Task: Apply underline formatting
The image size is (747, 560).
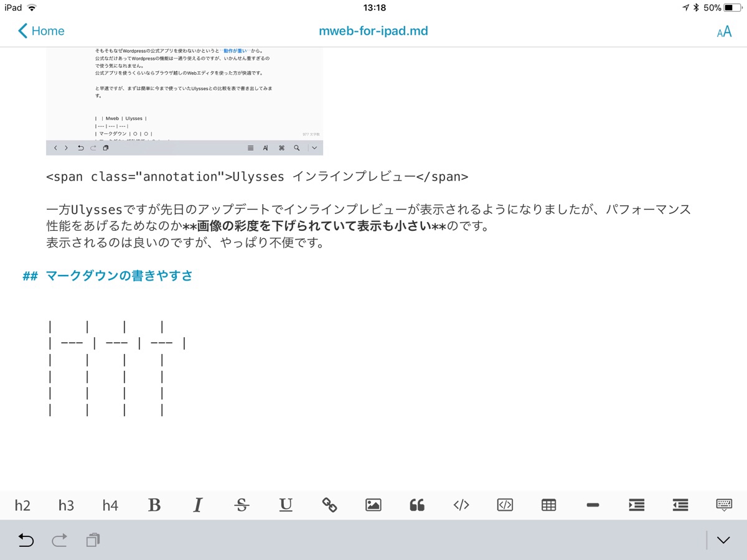Action: [x=286, y=505]
